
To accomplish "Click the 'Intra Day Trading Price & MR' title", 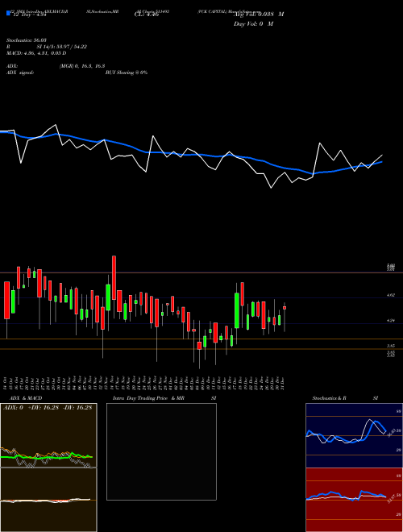I will pyautogui.click(x=148, y=398).
